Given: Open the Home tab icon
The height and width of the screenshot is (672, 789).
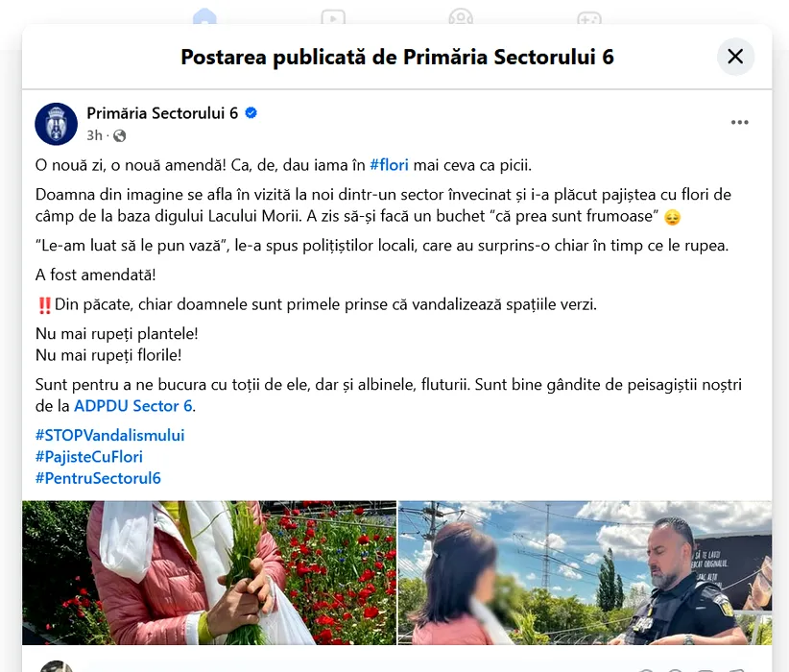Looking at the screenshot, I should 204,17.
